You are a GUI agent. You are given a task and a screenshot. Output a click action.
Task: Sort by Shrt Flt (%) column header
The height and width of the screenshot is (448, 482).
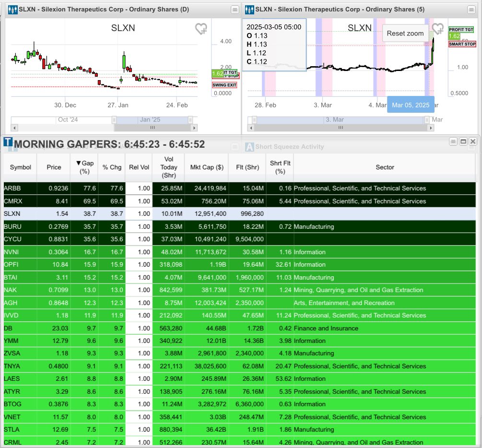tap(280, 167)
